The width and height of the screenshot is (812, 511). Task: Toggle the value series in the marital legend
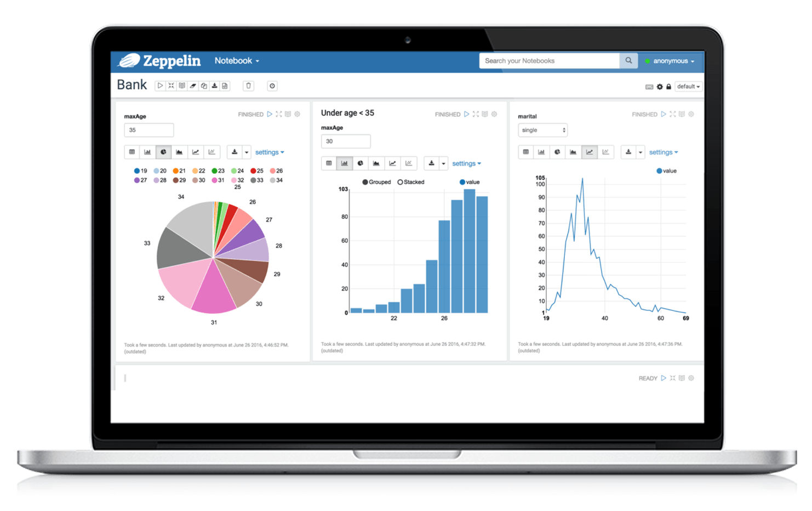[x=666, y=171]
